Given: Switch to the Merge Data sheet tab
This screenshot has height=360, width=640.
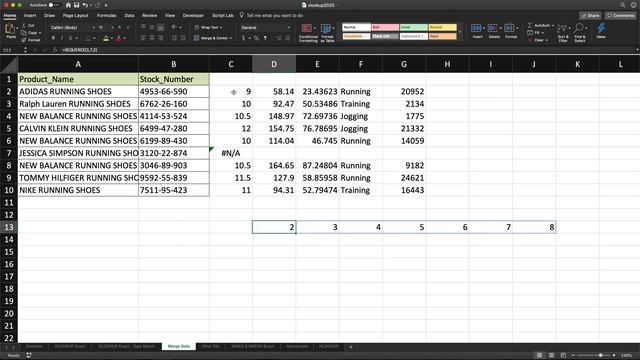Looking at the screenshot, I should click(179, 346).
